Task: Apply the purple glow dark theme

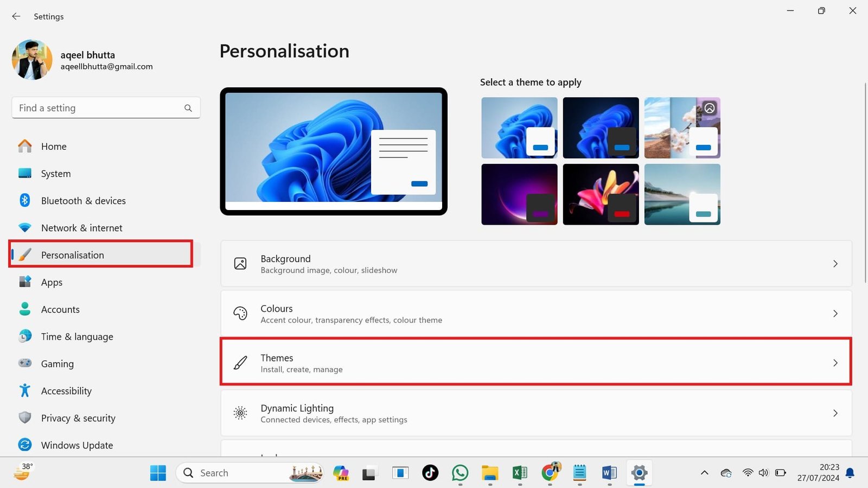Action: click(x=519, y=194)
